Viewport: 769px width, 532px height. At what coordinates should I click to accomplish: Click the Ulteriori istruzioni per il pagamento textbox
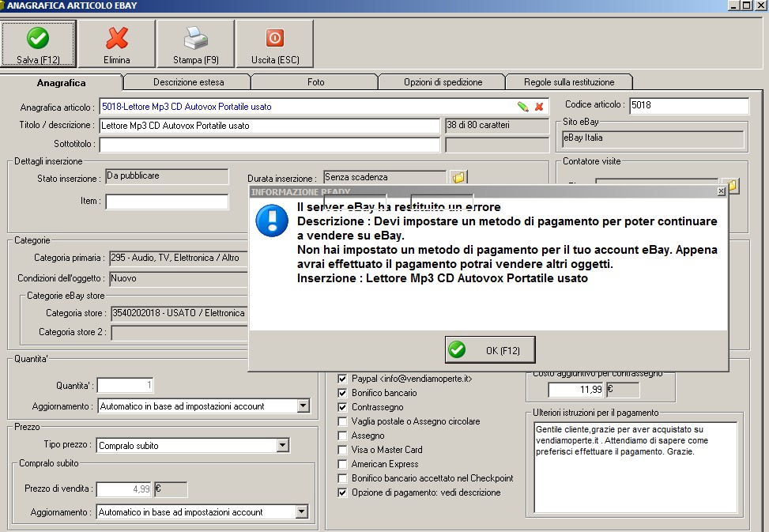click(635, 468)
